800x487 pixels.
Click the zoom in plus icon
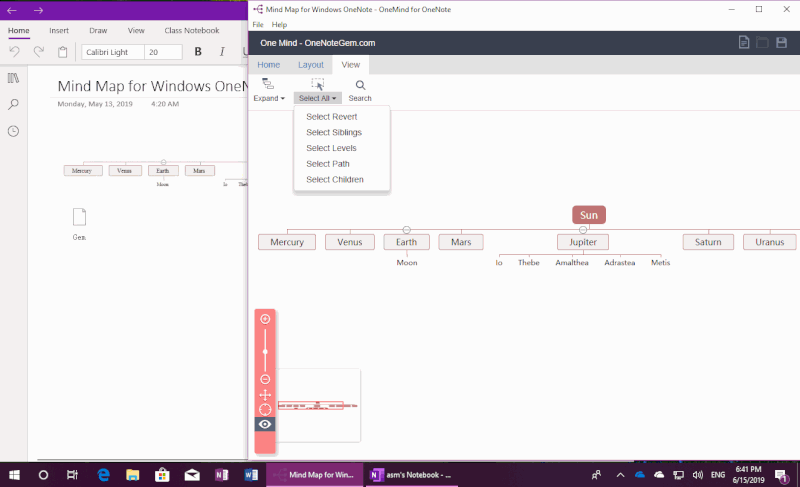[x=265, y=319]
